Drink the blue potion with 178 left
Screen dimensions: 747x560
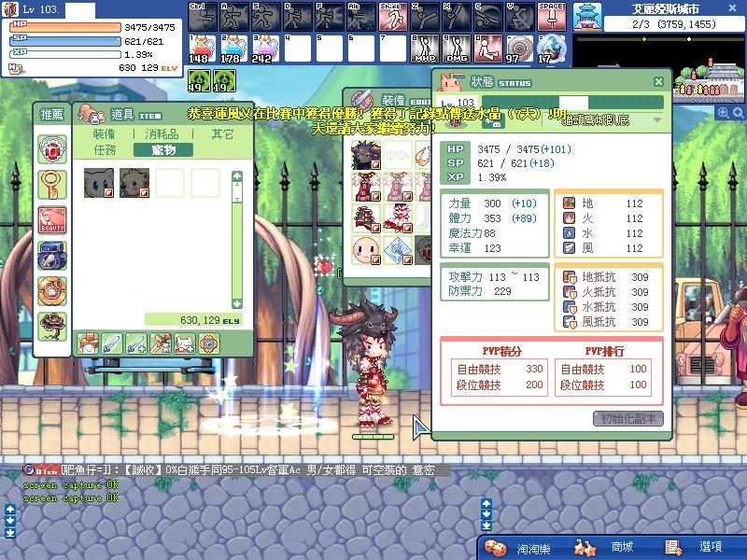234,49
